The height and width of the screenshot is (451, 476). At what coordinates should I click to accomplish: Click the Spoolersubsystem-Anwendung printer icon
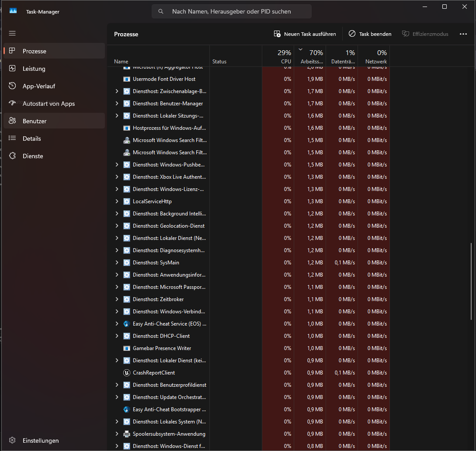(127, 434)
